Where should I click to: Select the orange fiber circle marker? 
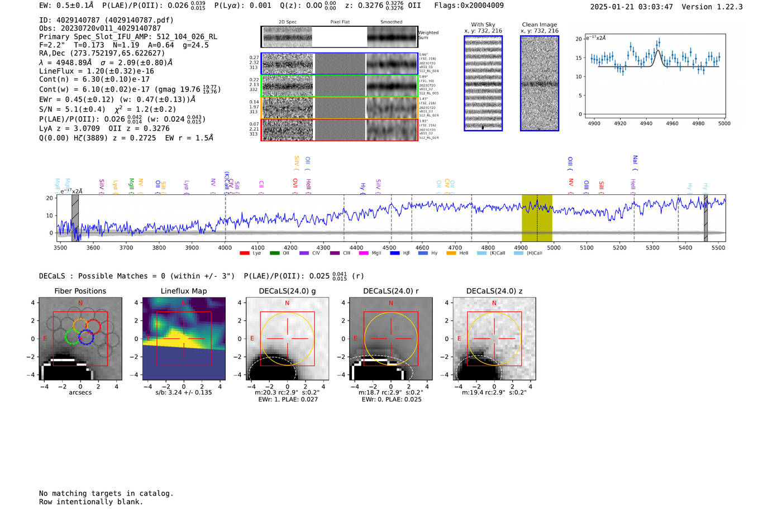coord(80,325)
